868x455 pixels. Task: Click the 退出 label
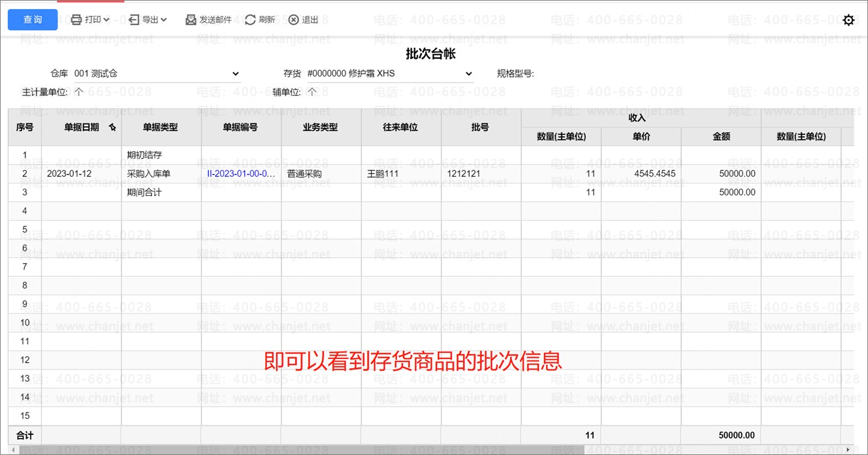310,20
